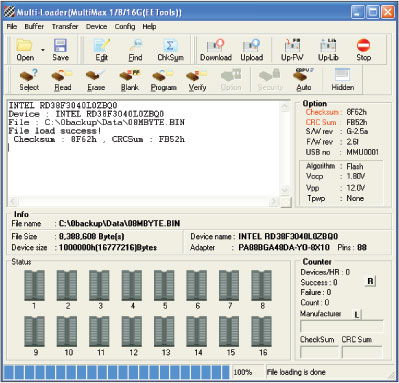399x383 pixels.
Task: Click the 'File load success!' log line
Action: point(55,131)
